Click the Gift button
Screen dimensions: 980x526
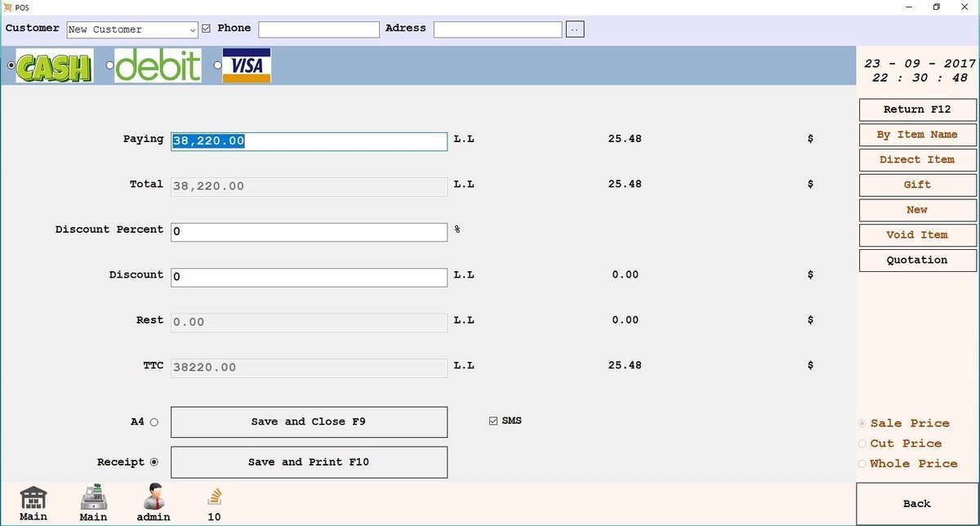click(917, 185)
